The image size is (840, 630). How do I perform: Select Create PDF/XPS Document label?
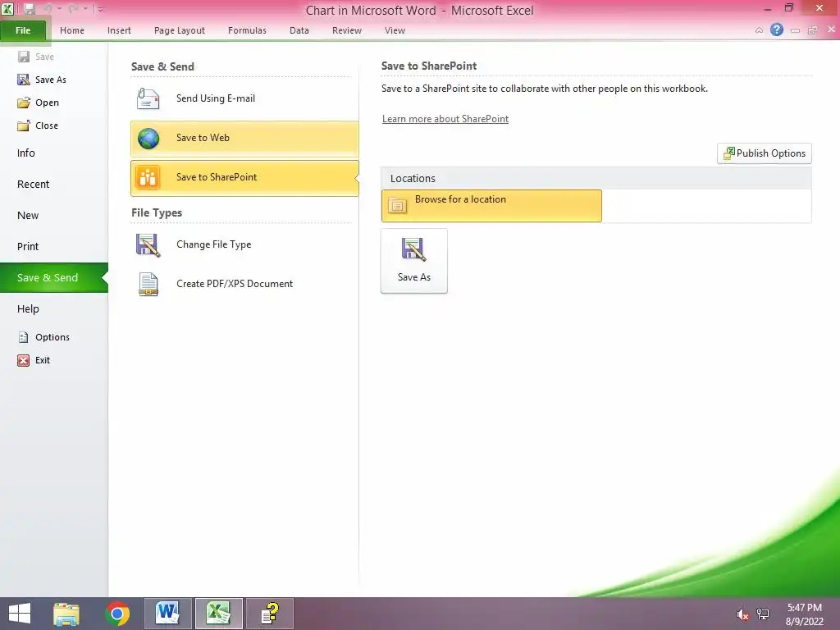pos(235,284)
